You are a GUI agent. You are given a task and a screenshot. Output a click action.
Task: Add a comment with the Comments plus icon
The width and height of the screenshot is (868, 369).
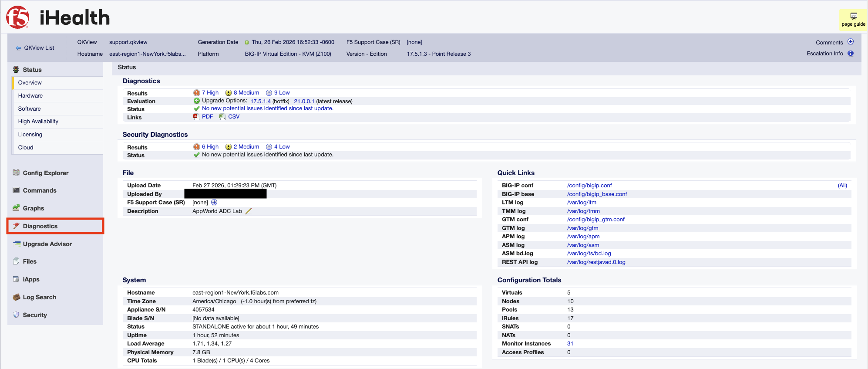pos(851,42)
